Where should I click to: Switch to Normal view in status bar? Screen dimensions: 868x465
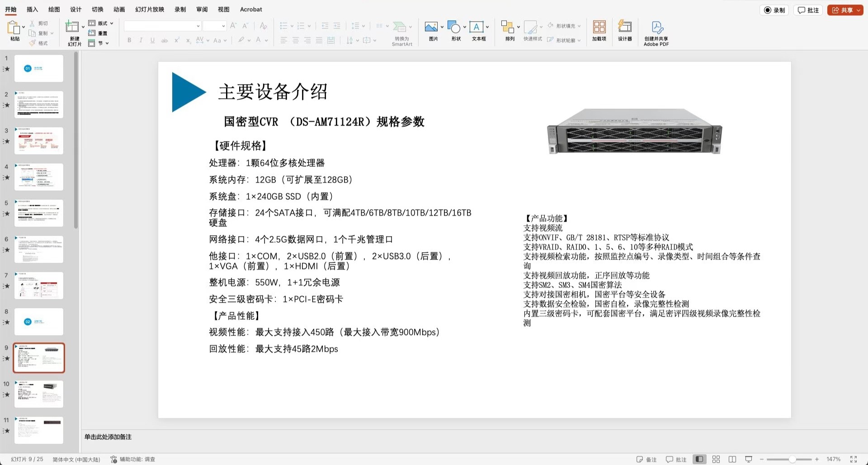[699, 459]
